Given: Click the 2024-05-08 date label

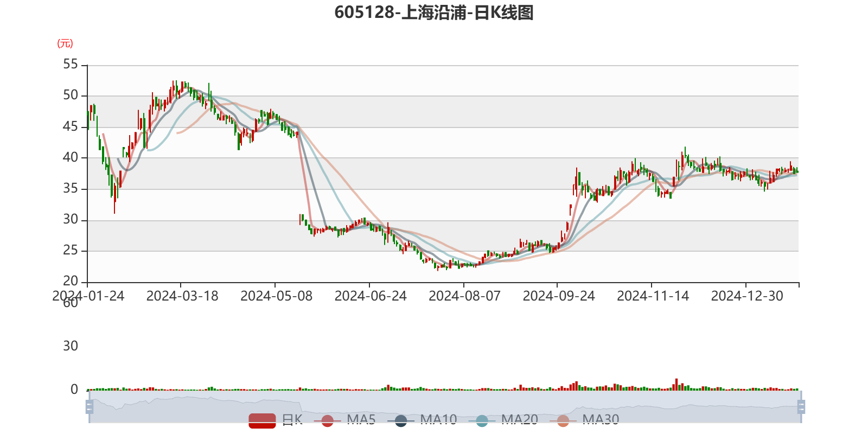Looking at the screenshot, I should click(277, 296).
